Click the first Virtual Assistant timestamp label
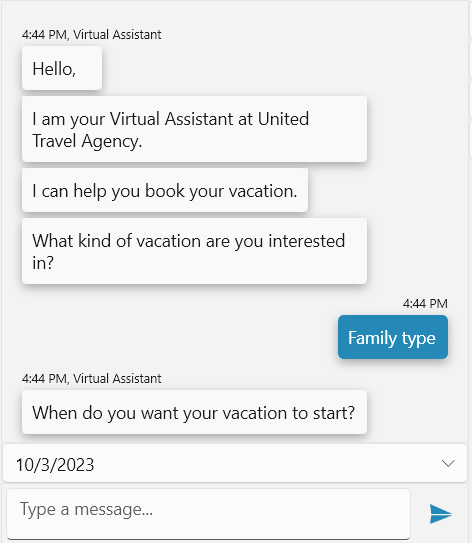The width and height of the screenshot is (472, 543). coord(91,35)
